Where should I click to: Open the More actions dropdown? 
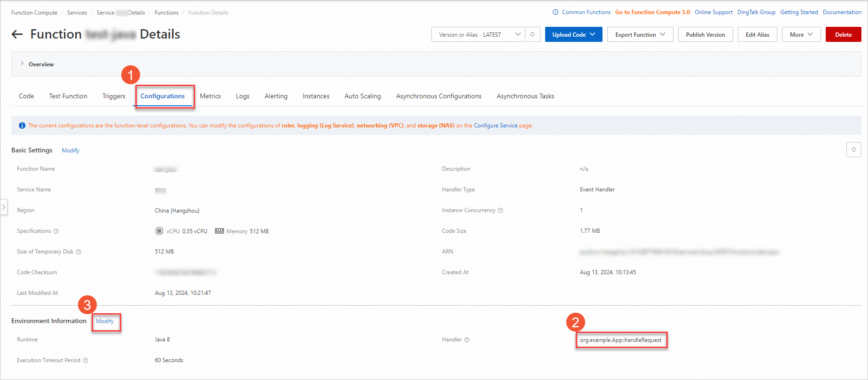click(801, 34)
